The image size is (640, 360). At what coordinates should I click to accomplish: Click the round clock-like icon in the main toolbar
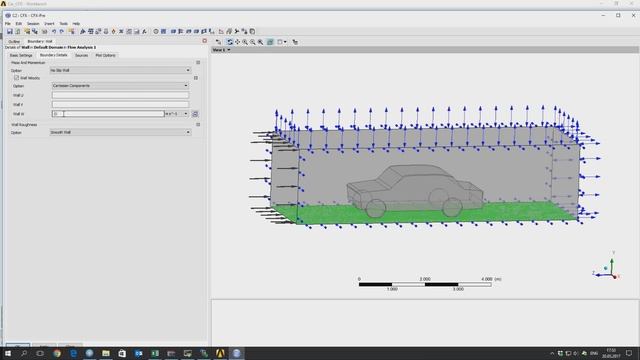(156, 31)
